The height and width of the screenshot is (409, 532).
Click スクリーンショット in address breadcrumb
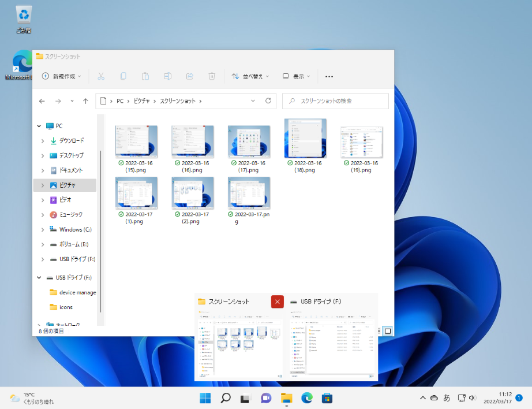pos(178,101)
